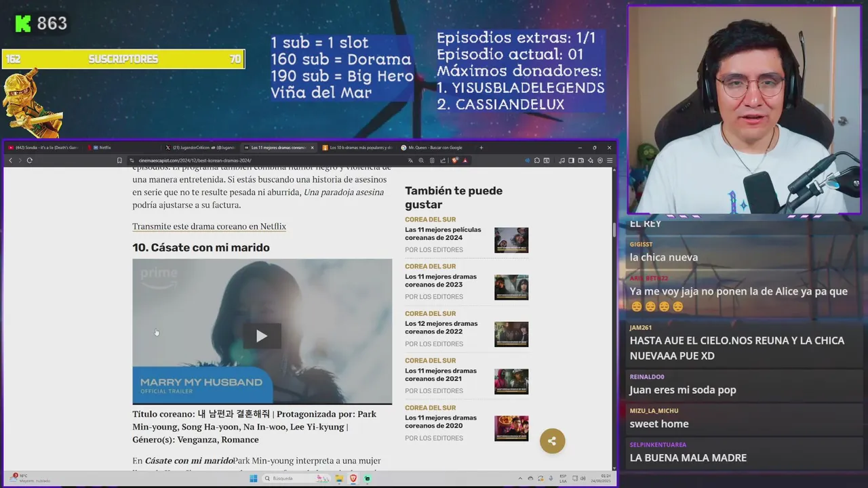Click the blue speaker icon in toolbar
The width and height of the screenshot is (868, 488).
[x=527, y=161]
